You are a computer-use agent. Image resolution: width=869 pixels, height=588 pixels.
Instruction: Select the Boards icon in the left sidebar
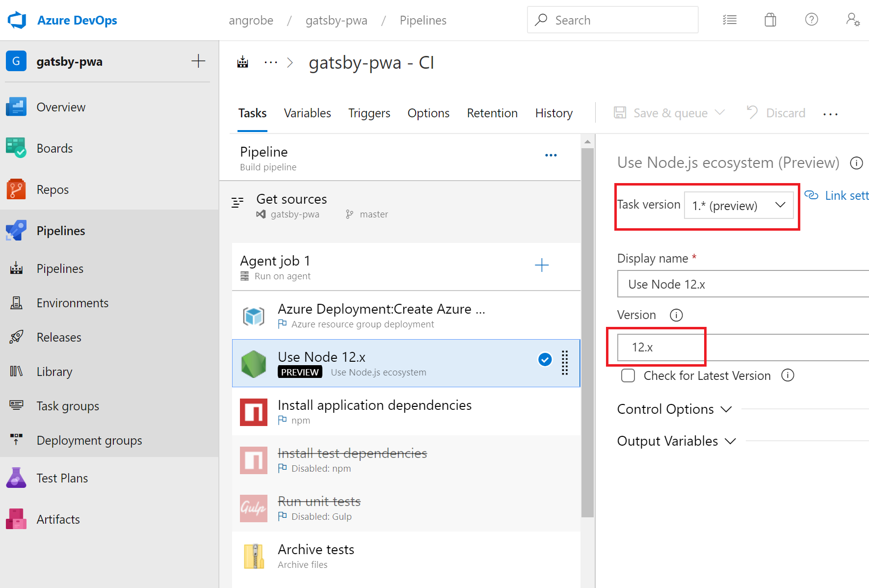coord(16,148)
